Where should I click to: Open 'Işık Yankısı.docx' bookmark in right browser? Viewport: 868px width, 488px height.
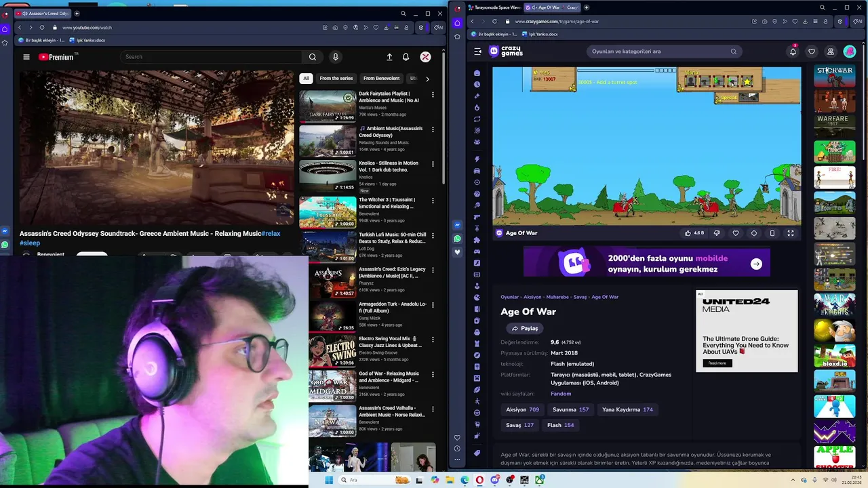540,34
